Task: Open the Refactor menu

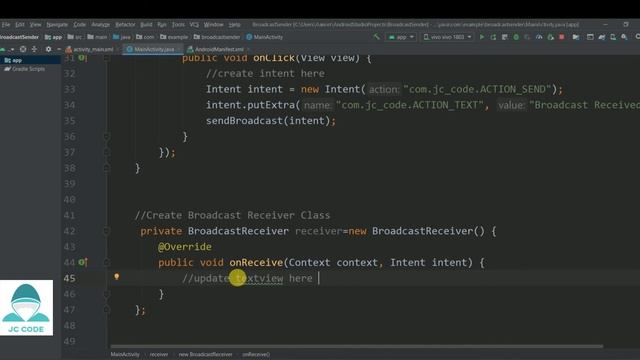Action: click(125, 24)
